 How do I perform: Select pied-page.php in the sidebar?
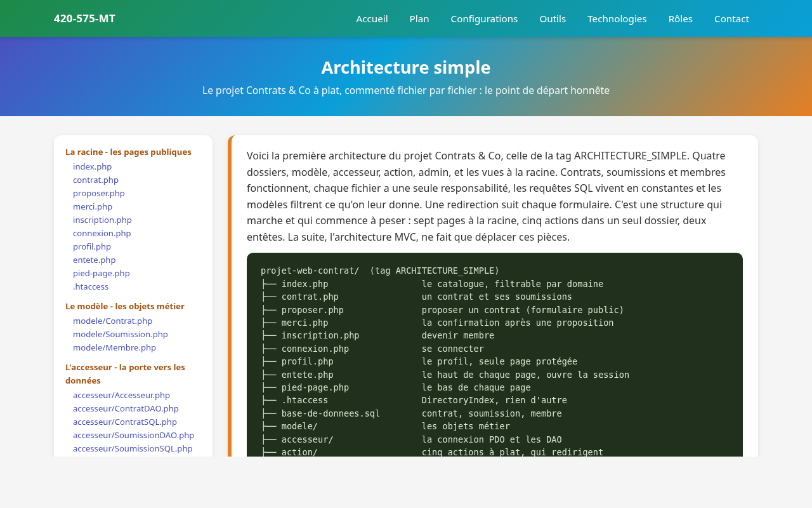point(101,273)
